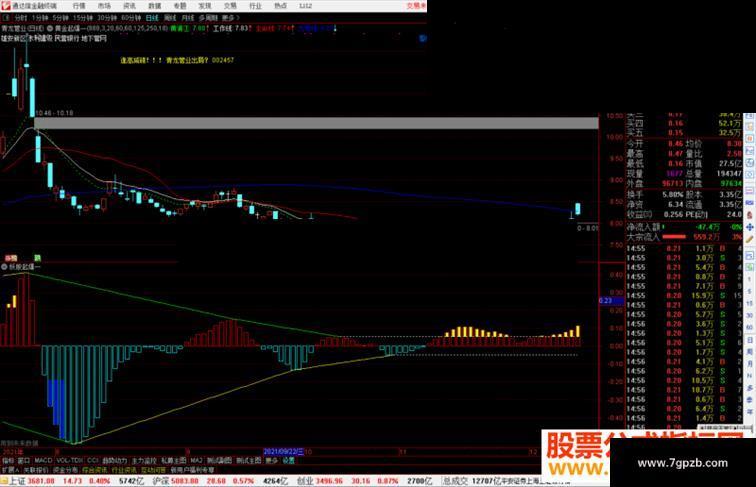Switch sub-chart to 主力监控 indicator
This screenshot has width=756, height=487.
(x=144, y=461)
